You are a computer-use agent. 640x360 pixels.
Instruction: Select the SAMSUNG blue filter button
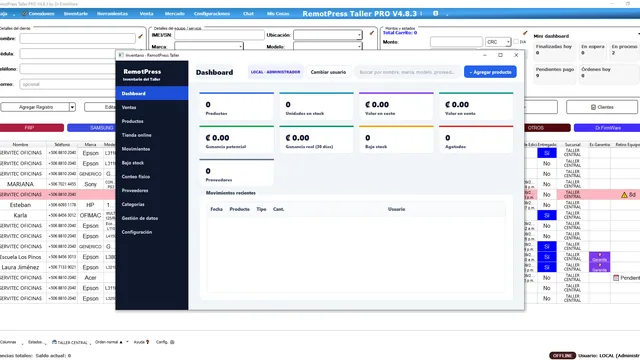coord(91,128)
